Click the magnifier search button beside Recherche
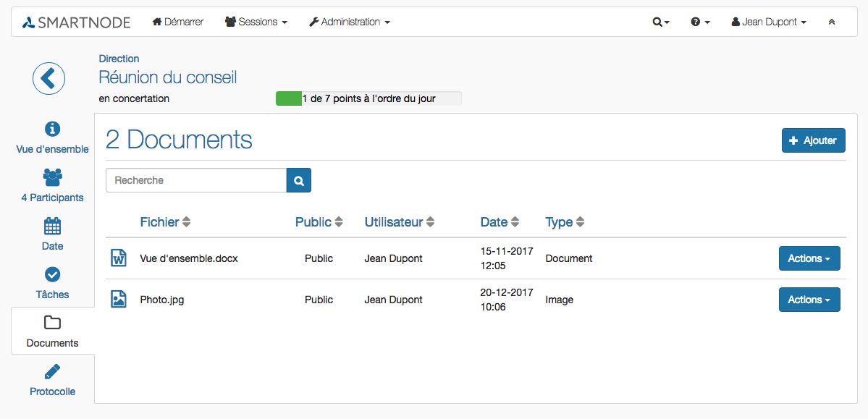The image size is (868, 419). (299, 180)
